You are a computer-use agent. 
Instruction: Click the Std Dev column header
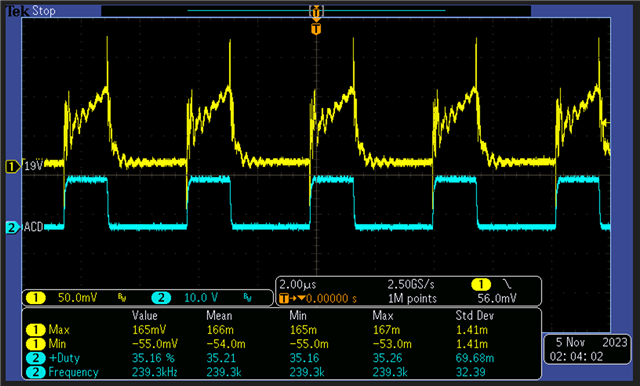point(475,316)
